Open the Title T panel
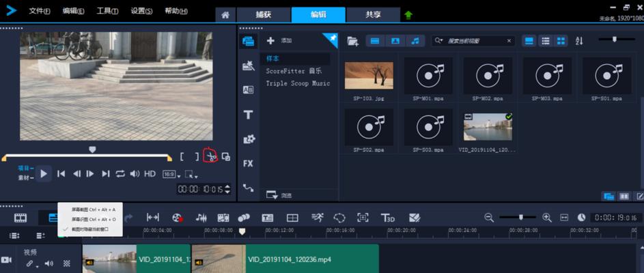644x273 pixels. (x=248, y=115)
